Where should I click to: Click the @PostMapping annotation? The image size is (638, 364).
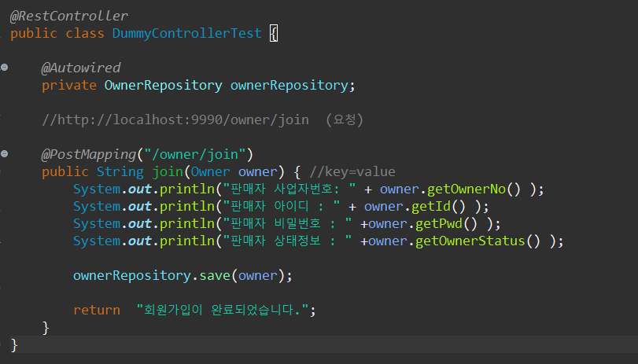89,154
